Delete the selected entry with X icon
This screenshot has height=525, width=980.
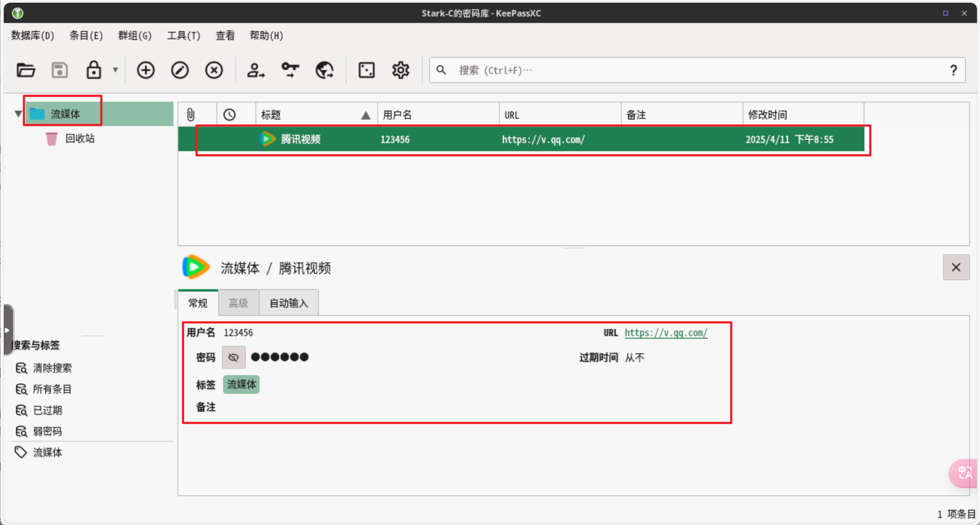[214, 70]
